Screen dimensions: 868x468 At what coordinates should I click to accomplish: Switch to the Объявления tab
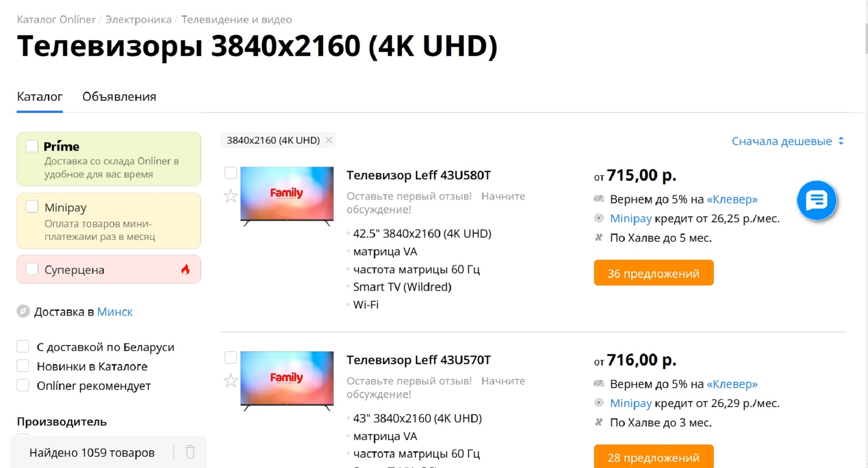point(119,97)
